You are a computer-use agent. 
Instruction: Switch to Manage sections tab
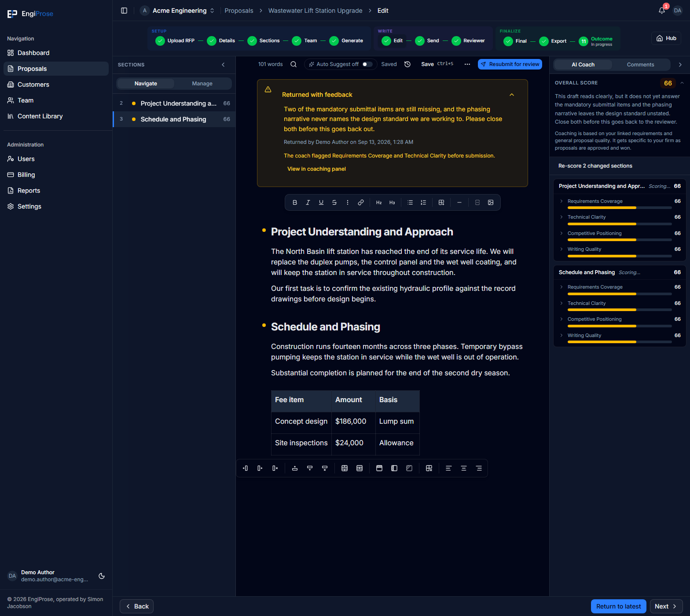pos(202,84)
